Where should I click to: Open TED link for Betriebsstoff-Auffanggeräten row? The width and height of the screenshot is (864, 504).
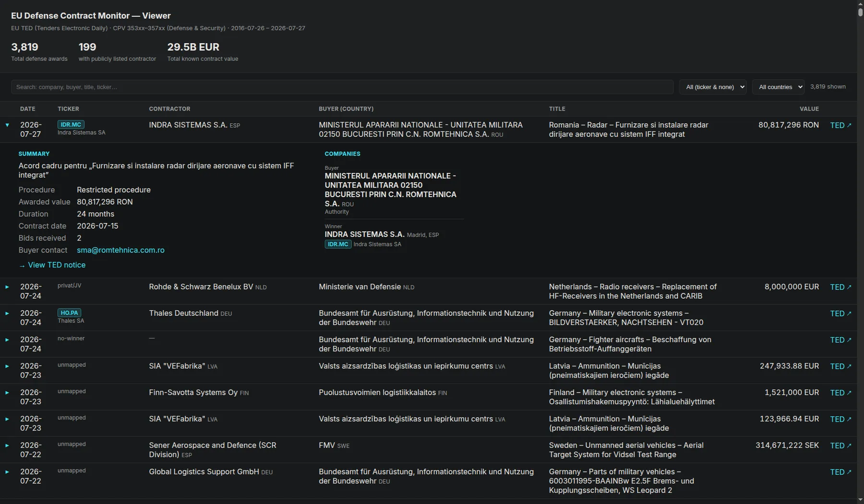pyautogui.click(x=840, y=340)
